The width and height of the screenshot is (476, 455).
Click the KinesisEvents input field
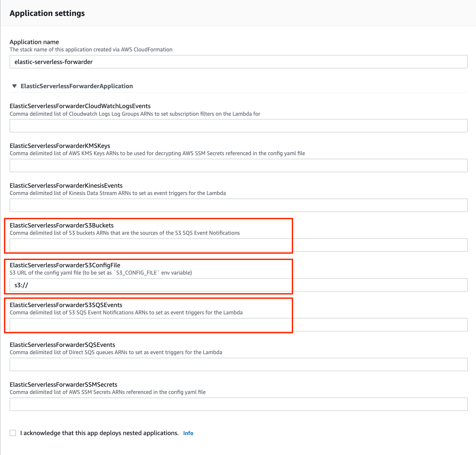tap(239, 205)
